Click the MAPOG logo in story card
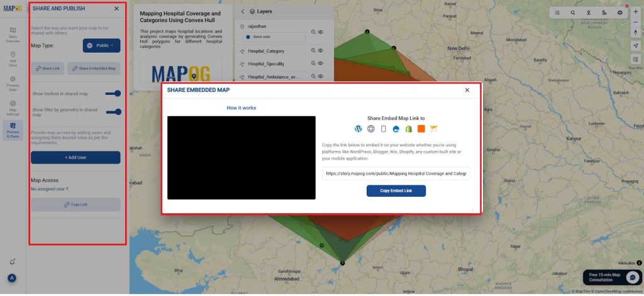644x296 pixels. 180,74
